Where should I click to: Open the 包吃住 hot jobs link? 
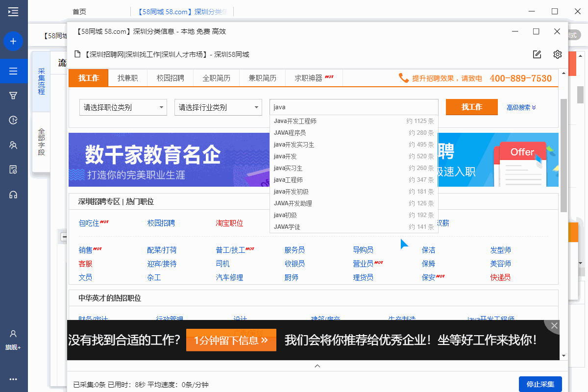coord(89,223)
